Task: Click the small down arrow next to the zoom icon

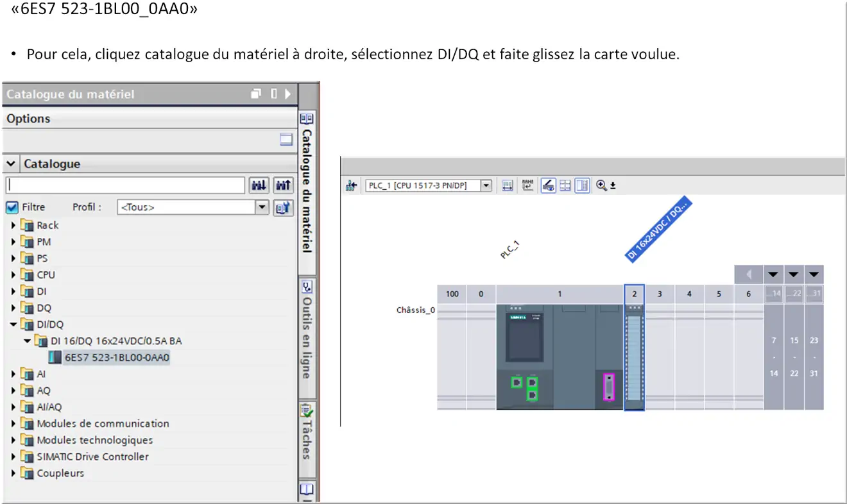Action: pyautogui.click(x=613, y=186)
